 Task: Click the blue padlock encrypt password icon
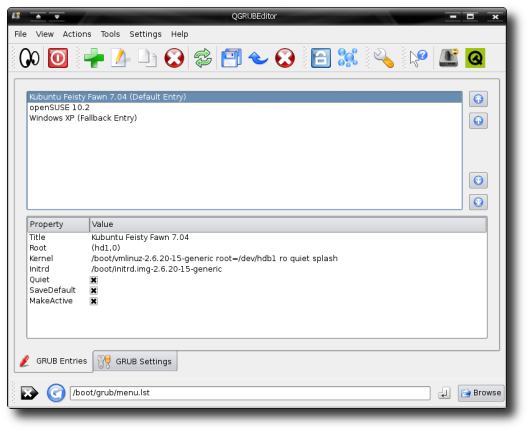320,58
